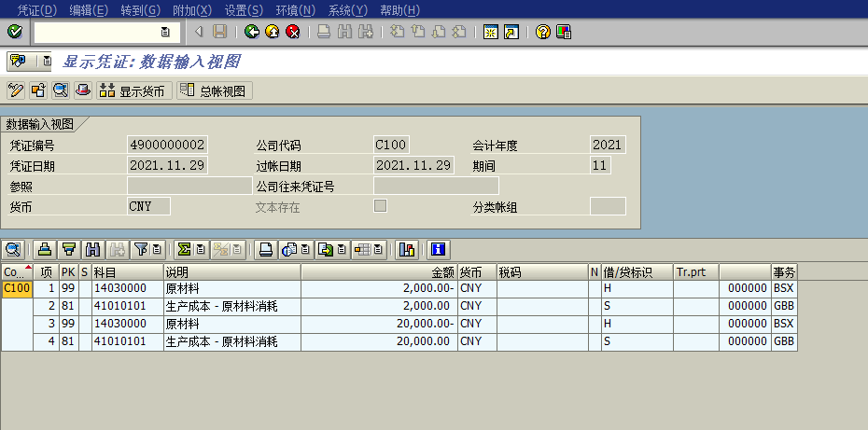The image size is (868, 430).
Task: Click the title bar menu painter icon
Action: click(19, 61)
